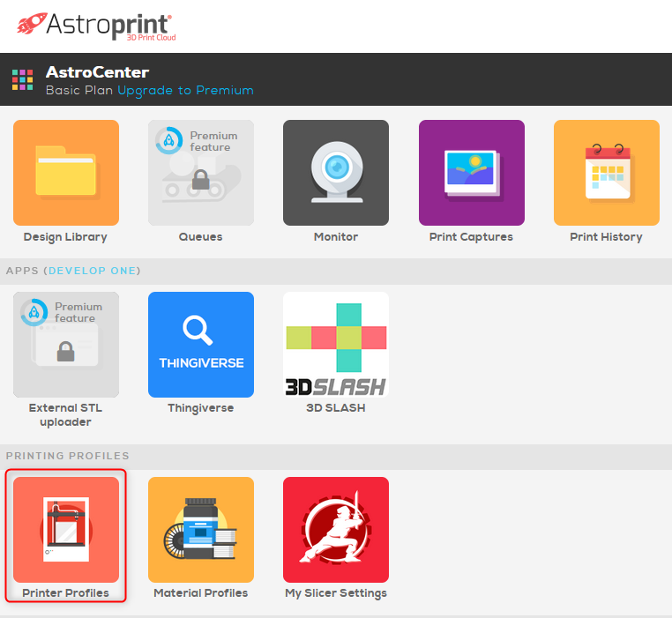The height and width of the screenshot is (618, 672).
Task: Open the Printer Profiles tile
Action: click(x=66, y=530)
